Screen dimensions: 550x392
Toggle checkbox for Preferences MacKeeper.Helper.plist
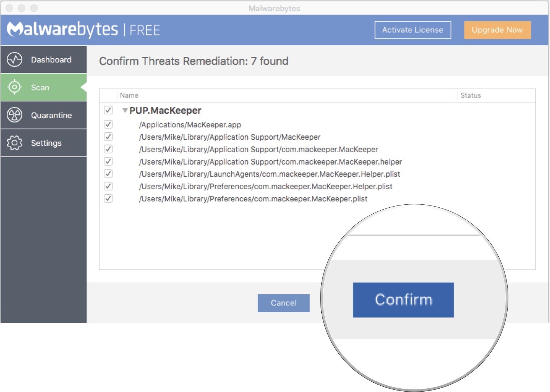coord(108,186)
